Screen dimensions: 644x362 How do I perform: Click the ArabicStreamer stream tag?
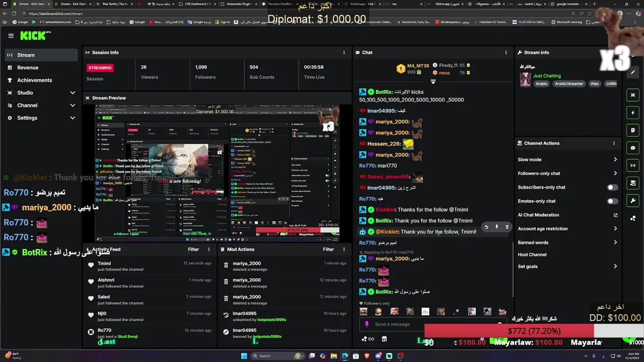pyautogui.click(x=569, y=84)
